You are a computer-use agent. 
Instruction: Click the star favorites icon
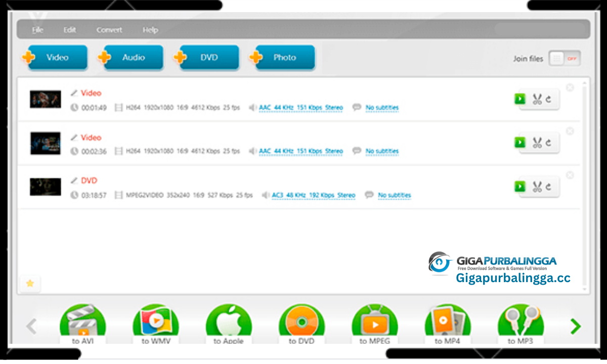(x=30, y=284)
